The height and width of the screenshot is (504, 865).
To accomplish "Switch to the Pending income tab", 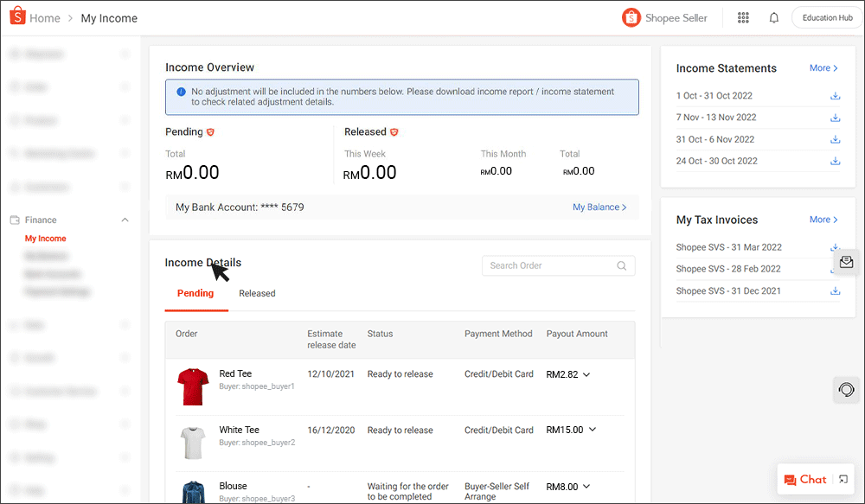I will (x=195, y=293).
